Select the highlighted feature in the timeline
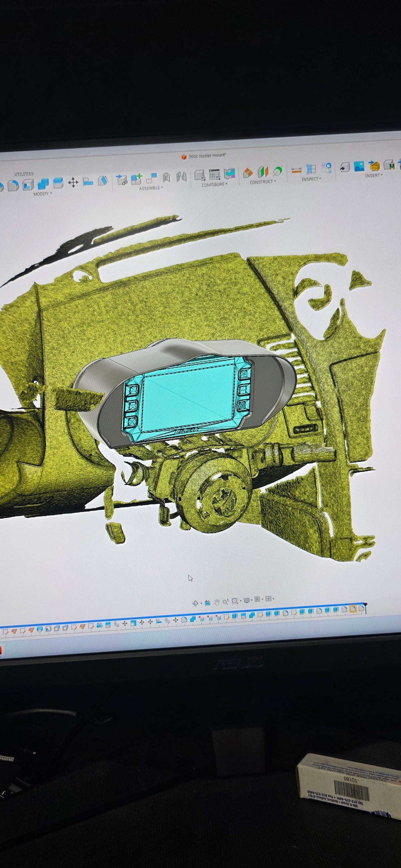This screenshot has width=401, height=868. click(353, 609)
